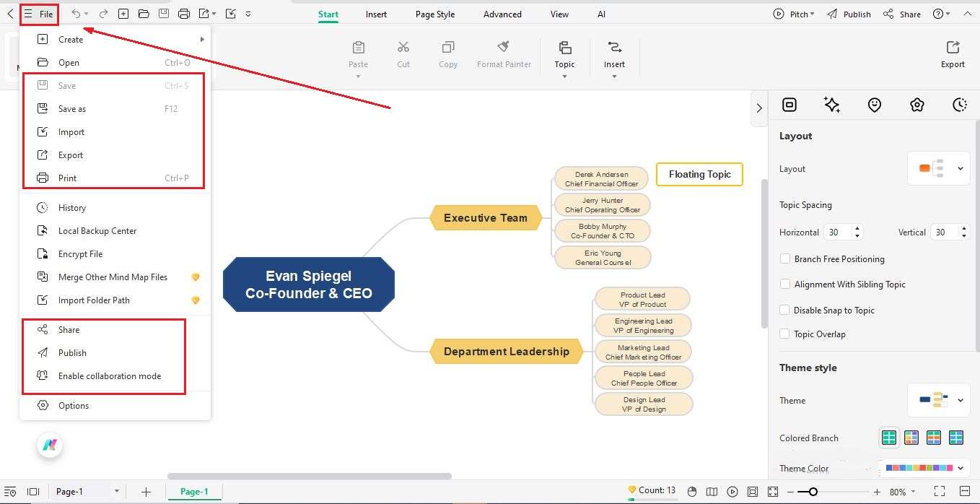980x504 pixels.
Task: Enable the Topic Overlap checkbox
Action: click(785, 334)
